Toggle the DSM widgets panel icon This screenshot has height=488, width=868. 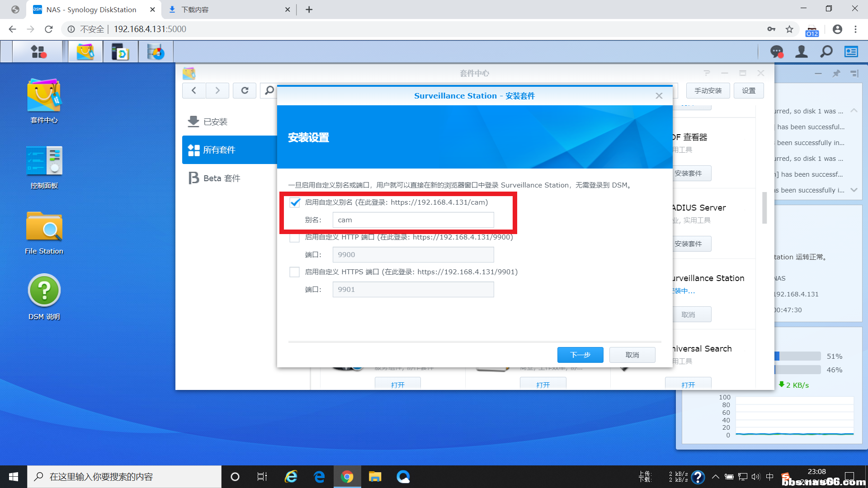pos(851,52)
